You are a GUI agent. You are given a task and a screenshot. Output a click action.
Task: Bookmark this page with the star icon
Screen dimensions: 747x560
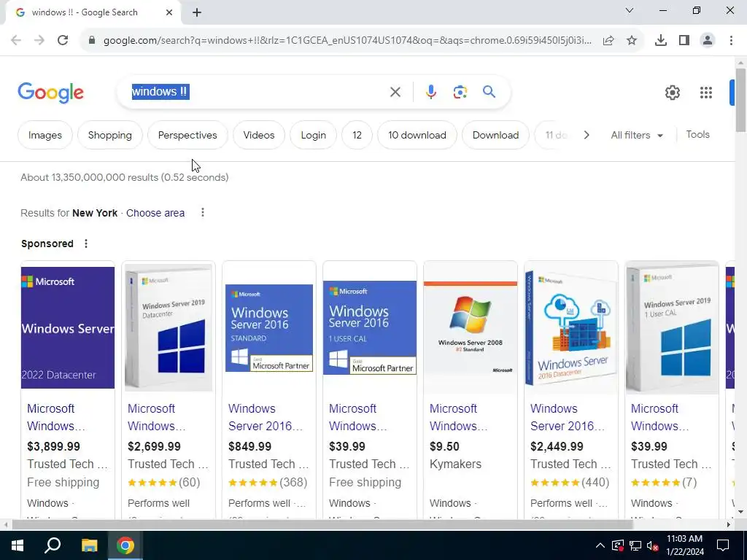coord(632,41)
